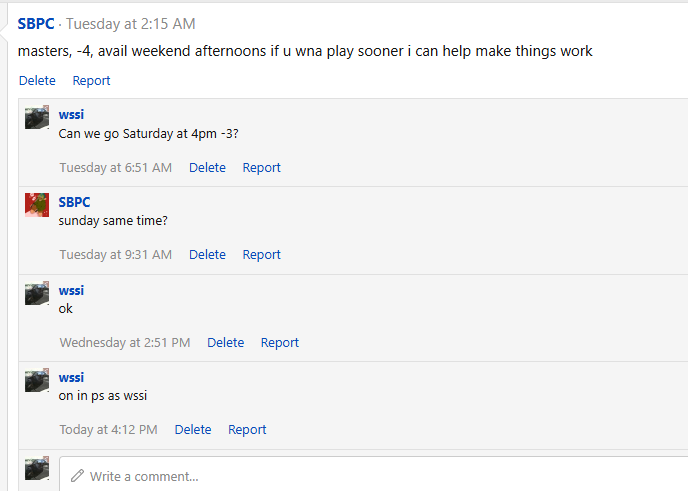688x491 pixels.
Task: Click the pencil icon in comment box
Action: [x=77, y=476]
